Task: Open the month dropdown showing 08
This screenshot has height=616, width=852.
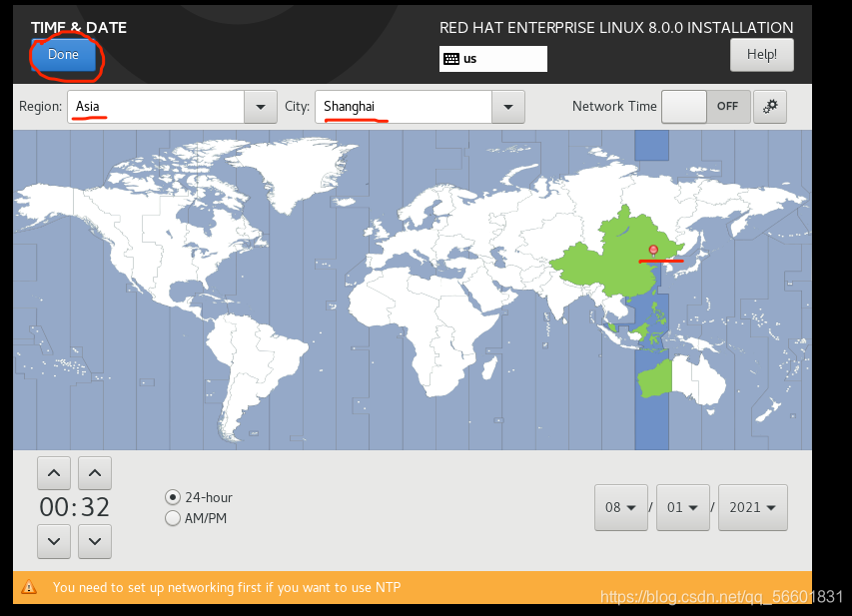Action: [620, 507]
